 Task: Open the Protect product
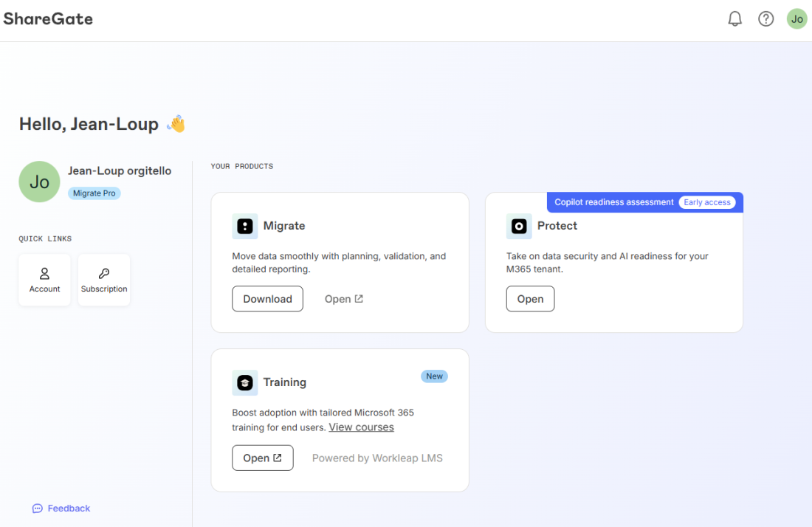click(x=530, y=299)
